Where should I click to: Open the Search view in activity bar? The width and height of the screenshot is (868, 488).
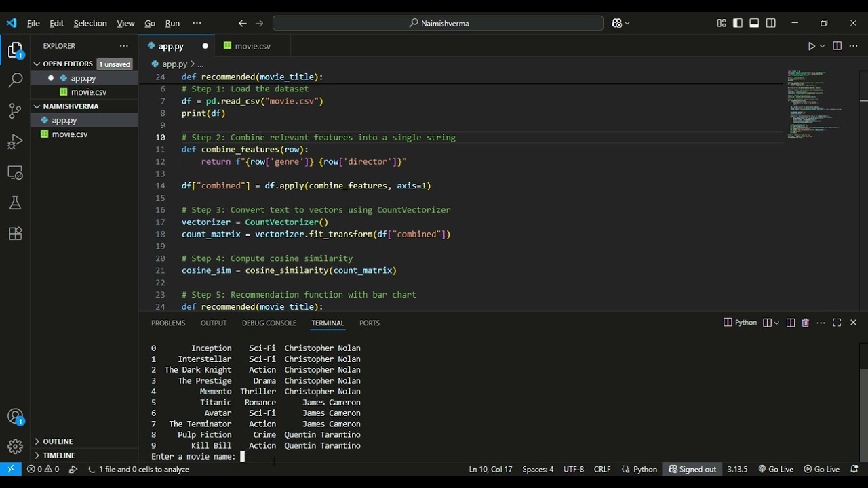click(x=15, y=80)
